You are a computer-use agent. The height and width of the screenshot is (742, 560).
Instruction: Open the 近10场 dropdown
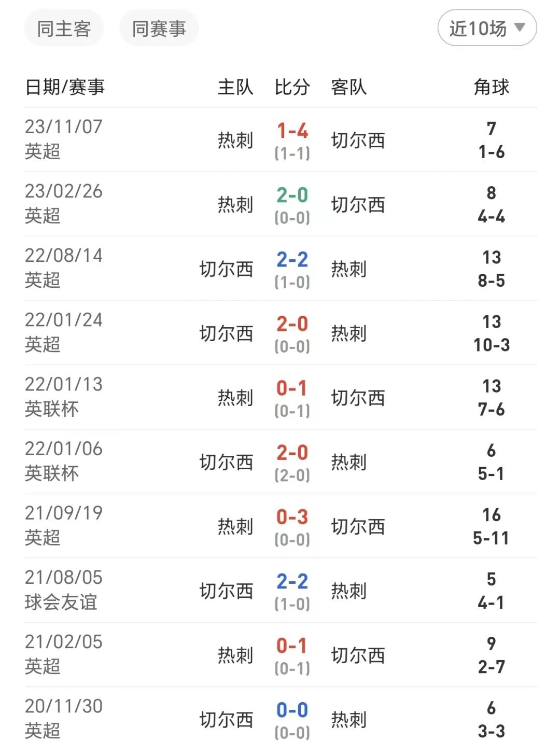[487, 28]
